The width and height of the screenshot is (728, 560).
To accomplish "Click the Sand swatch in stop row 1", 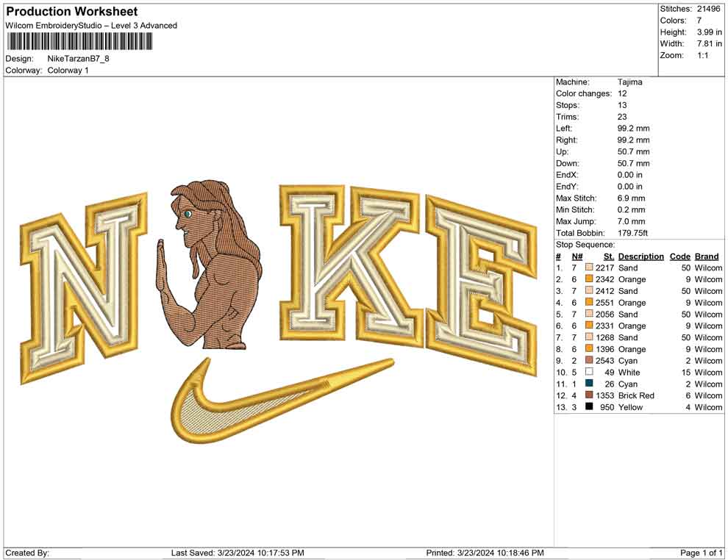I will point(589,268).
